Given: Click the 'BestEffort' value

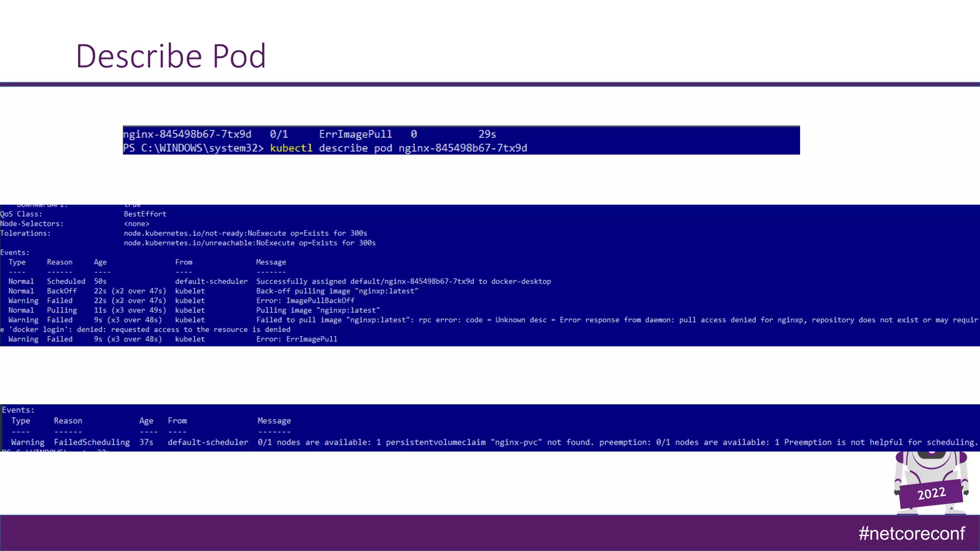Looking at the screenshot, I should [145, 214].
